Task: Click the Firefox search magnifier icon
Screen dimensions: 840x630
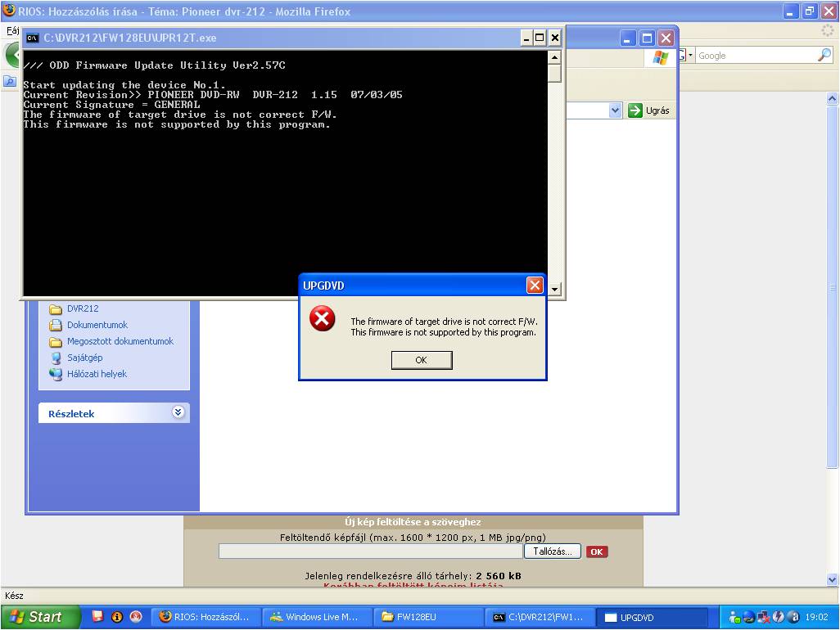Action: click(x=824, y=55)
